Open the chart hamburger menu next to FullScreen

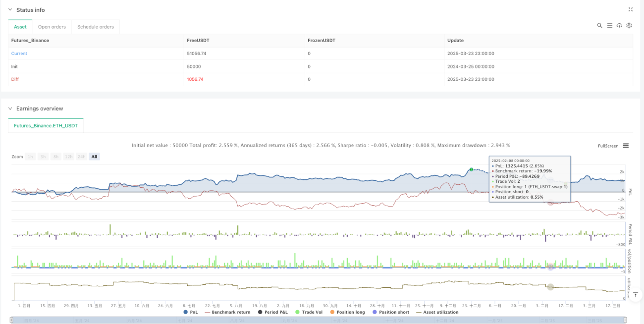click(626, 146)
